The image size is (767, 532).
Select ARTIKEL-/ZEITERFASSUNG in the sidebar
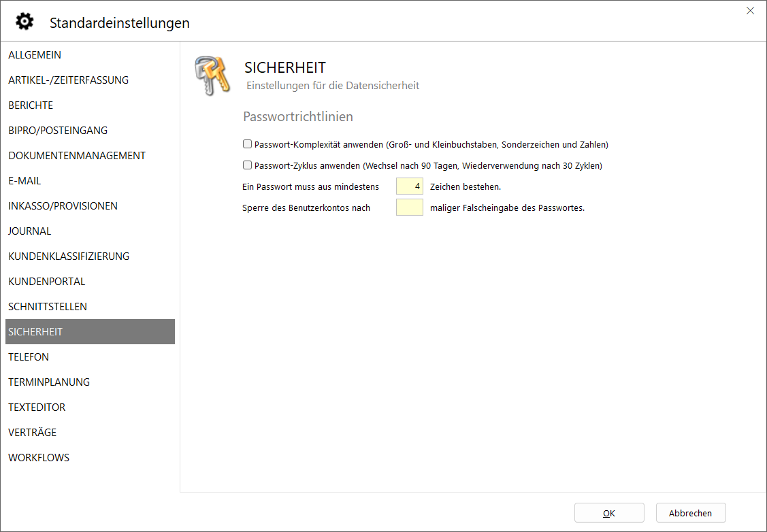68,80
